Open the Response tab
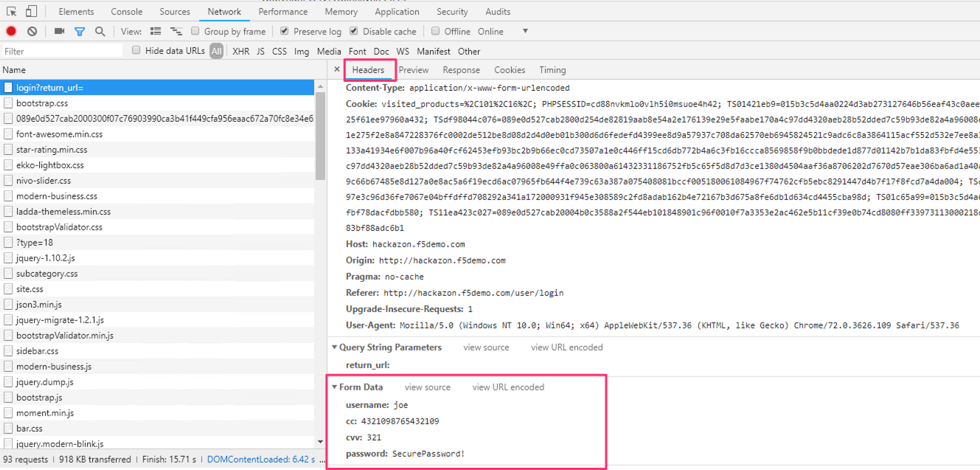 pos(462,70)
